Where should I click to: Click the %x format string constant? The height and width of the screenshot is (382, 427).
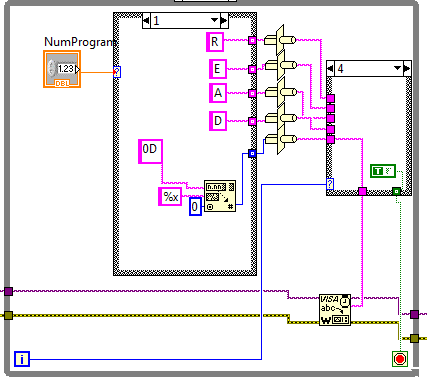tap(170, 196)
